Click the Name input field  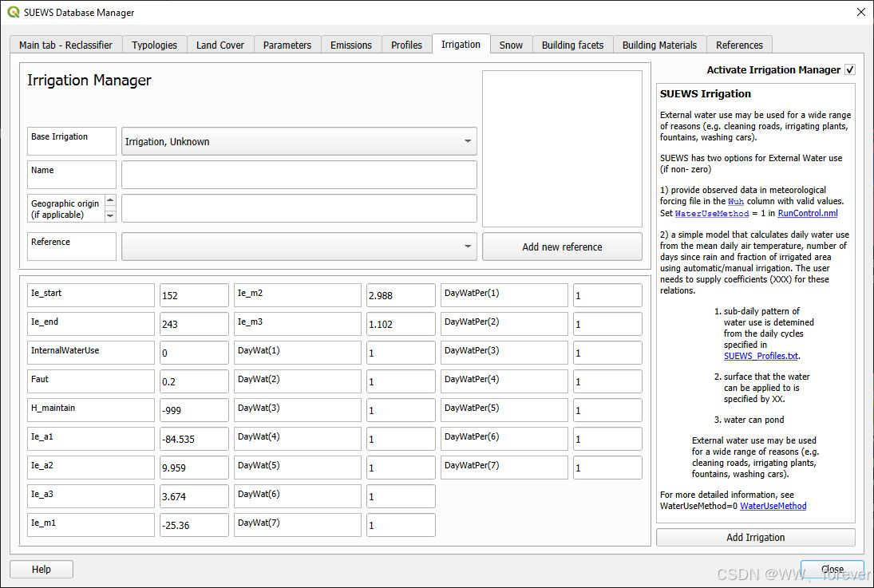pos(299,175)
